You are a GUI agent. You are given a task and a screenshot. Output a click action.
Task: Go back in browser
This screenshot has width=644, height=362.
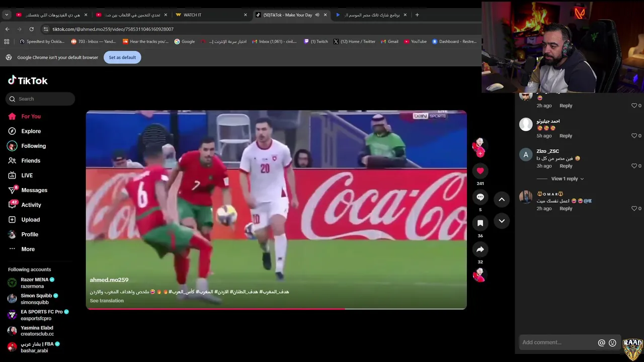point(7,29)
